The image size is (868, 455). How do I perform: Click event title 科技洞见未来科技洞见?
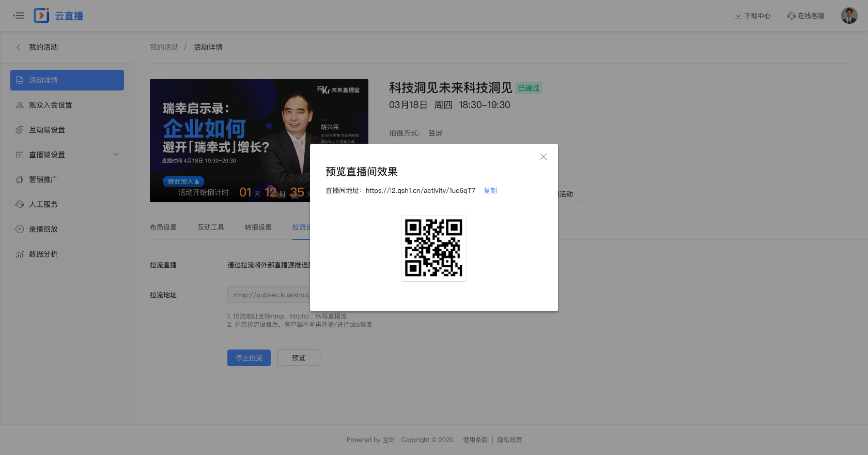click(451, 88)
